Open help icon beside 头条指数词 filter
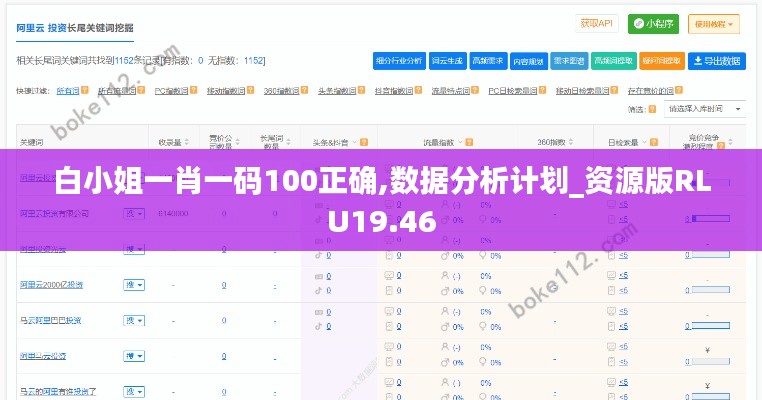This screenshot has width=762, height=400. click(x=361, y=90)
